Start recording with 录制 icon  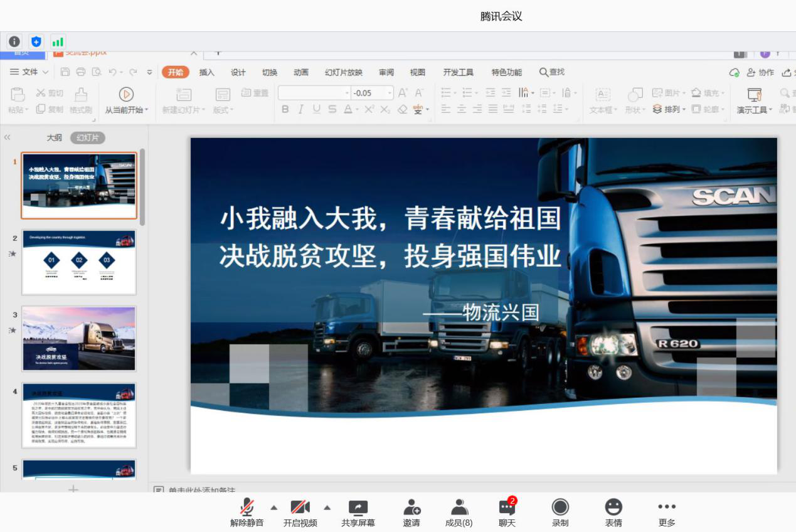(x=560, y=508)
